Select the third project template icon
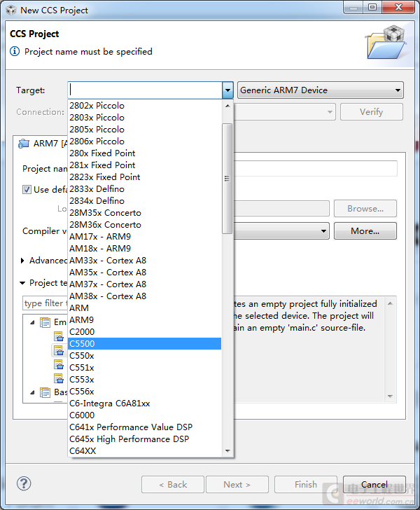The image size is (420, 510). click(59, 364)
